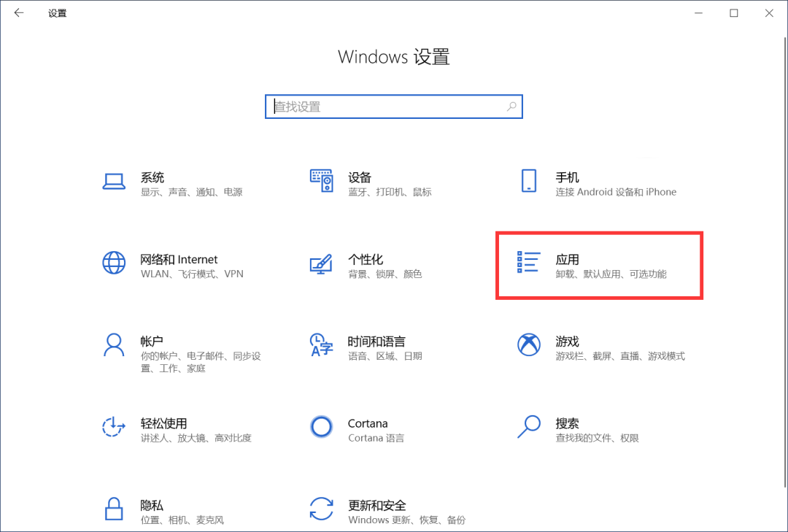The height and width of the screenshot is (532, 788).
Task: Open the 设备 settings title
Action: coord(360,177)
